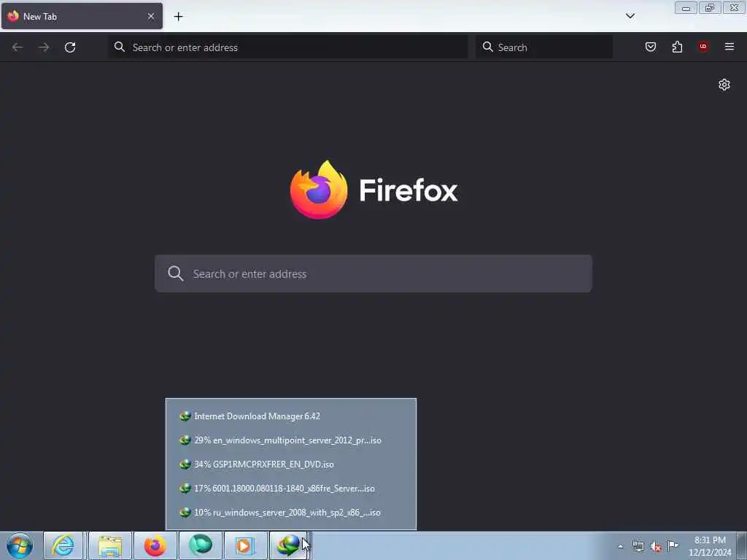Show hidden system tray icons
747x560 pixels.
[620, 546]
